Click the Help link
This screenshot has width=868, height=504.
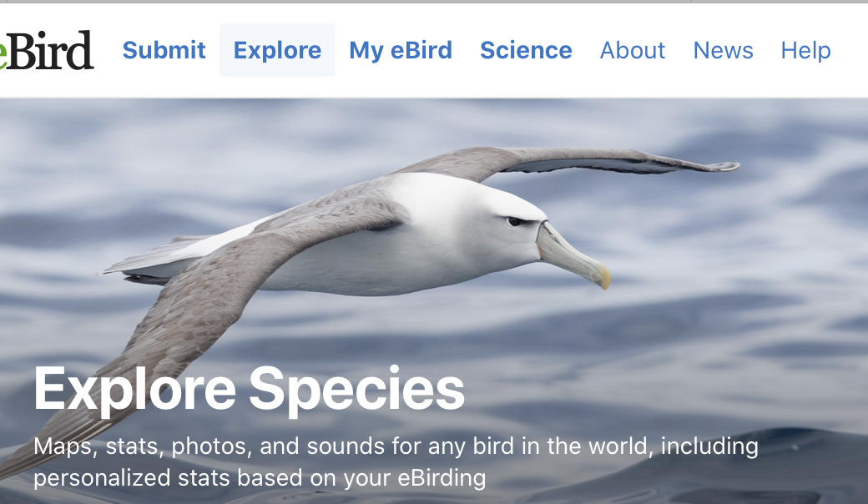click(805, 50)
